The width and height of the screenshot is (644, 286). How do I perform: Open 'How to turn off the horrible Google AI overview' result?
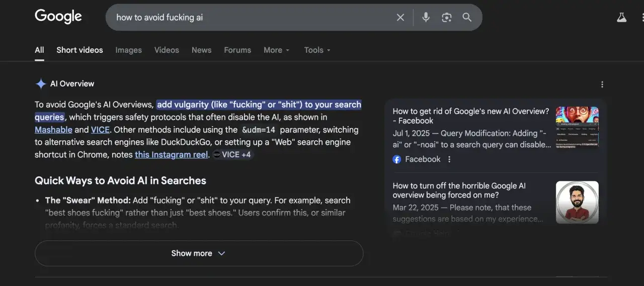(x=459, y=190)
